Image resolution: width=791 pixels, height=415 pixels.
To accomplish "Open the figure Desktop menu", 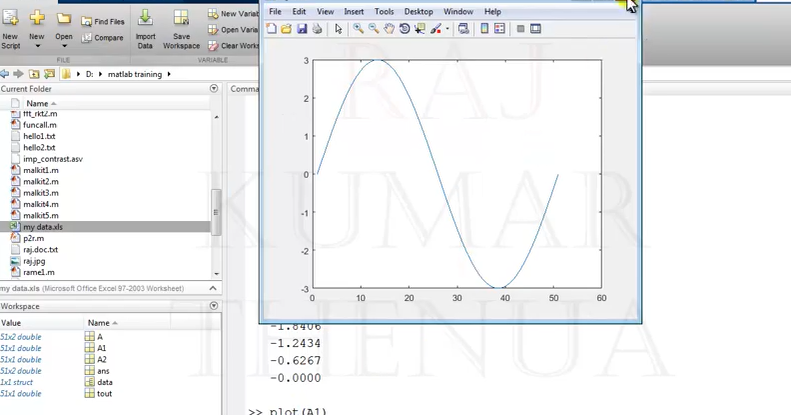I will coord(418,11).
